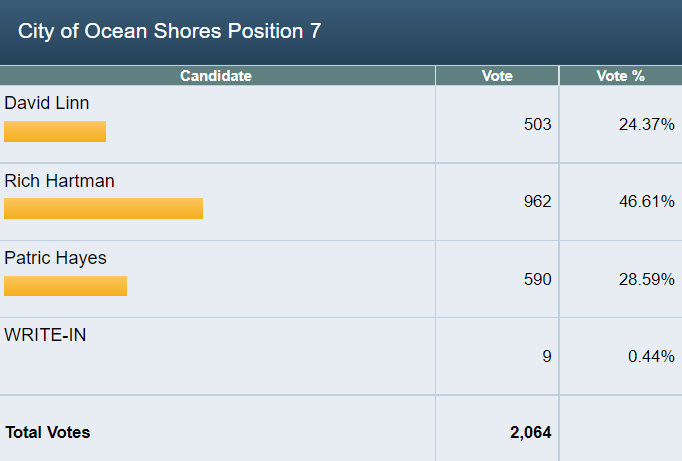
Task: Click the WRITE-IN row label
Action: (x=45, y=335)
